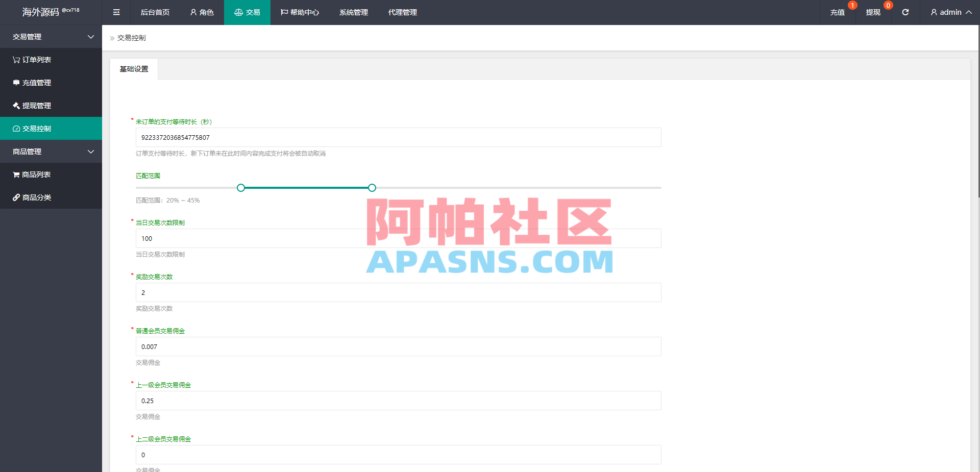
Task: Select the 订单列表 shopping cart icon
Action: point(16,60)
